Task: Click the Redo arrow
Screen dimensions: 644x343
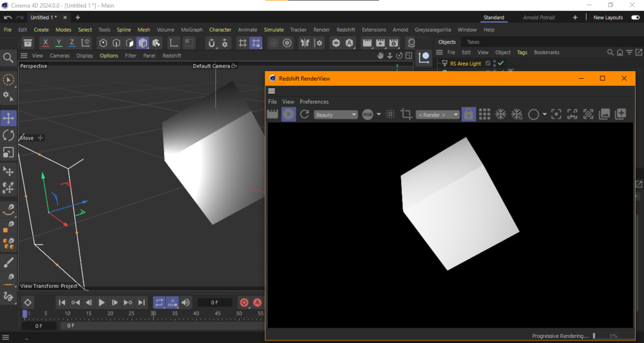Action: coord(19,18)
